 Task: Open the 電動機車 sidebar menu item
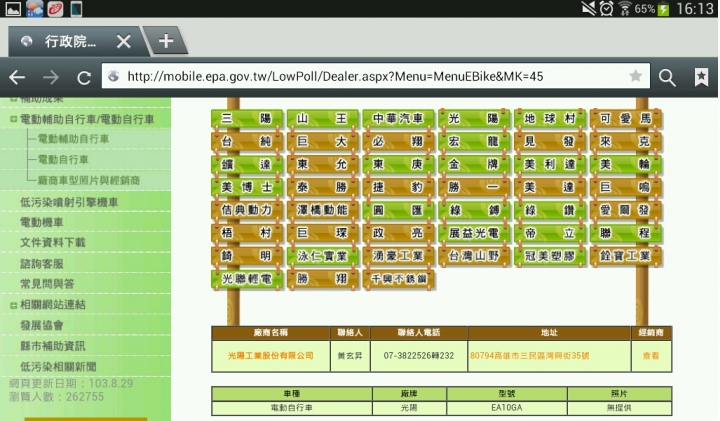pos(41,222)
